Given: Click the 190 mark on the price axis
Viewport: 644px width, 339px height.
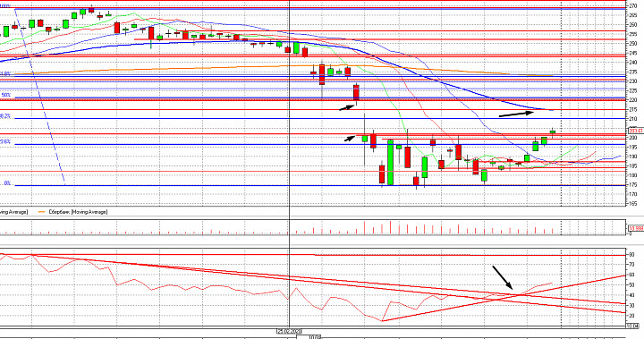Looking at the screenshot, I should [x=633, y=157].
